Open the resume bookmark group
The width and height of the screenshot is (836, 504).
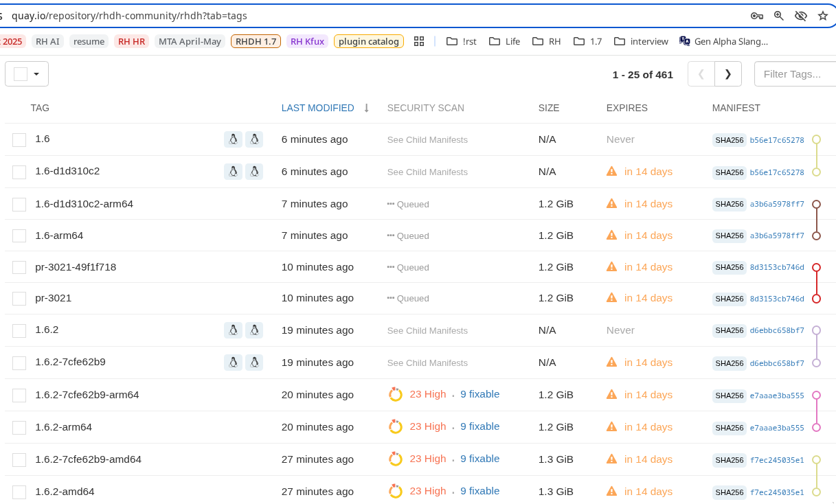click(89, 41)
